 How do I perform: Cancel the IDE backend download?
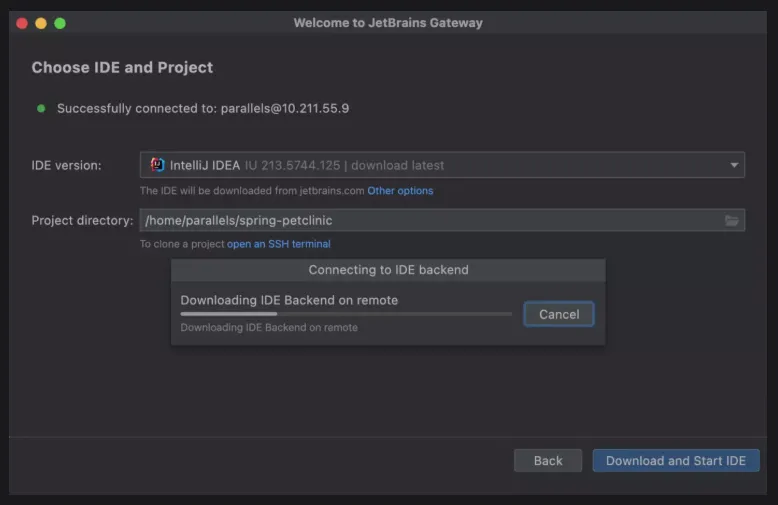tap(559, 314)
